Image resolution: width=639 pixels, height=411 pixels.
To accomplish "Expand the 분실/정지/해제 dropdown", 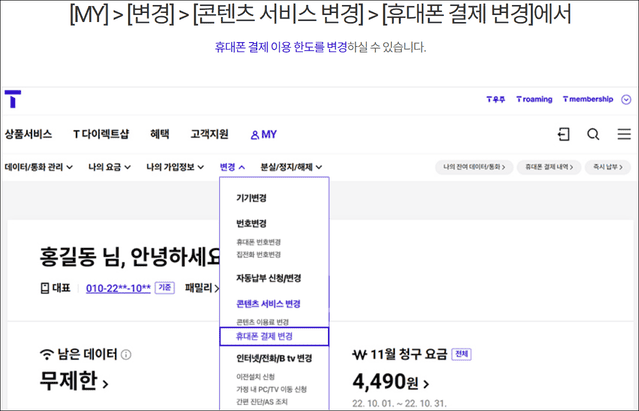I will (x=291, y=167).
